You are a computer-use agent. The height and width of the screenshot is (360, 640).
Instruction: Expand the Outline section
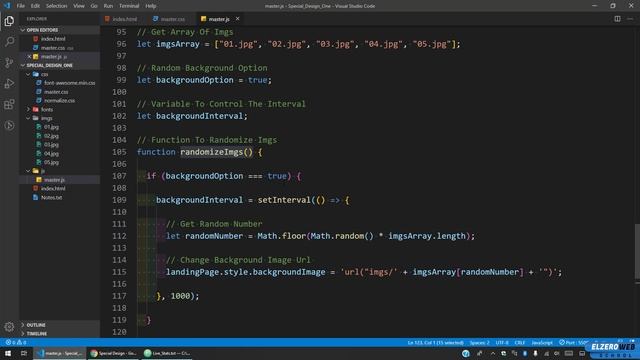[x=59, y=325]
